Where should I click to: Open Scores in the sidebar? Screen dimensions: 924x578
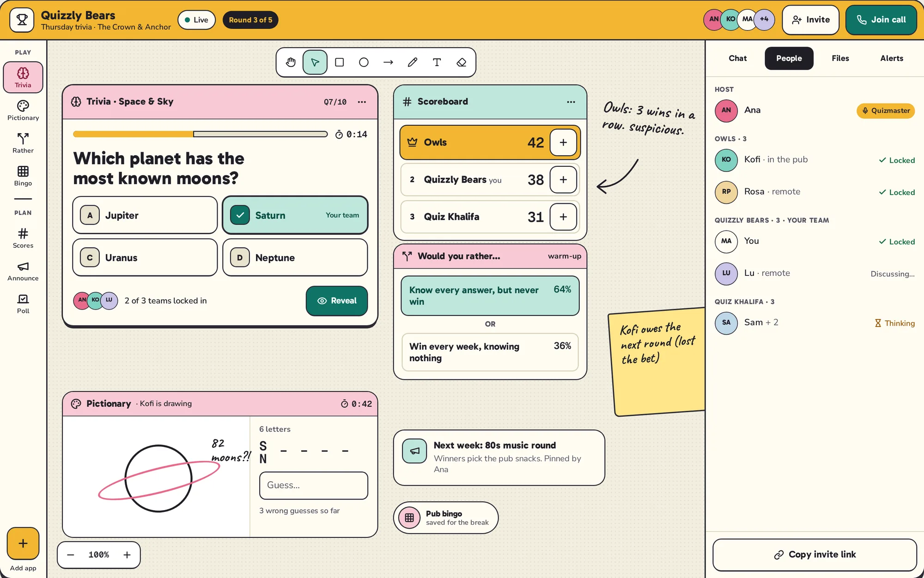click(x=23, y=238)
